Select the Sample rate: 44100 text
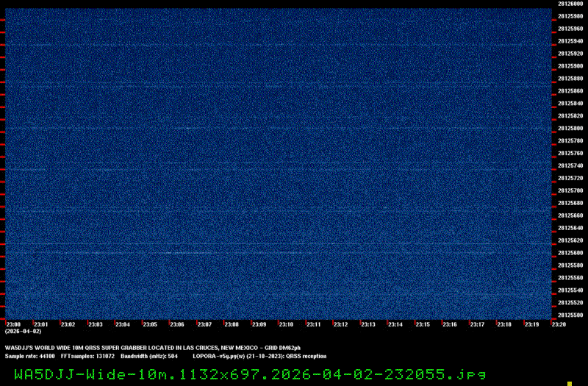Viewport: 588px width, 386px height. [29, 356]
